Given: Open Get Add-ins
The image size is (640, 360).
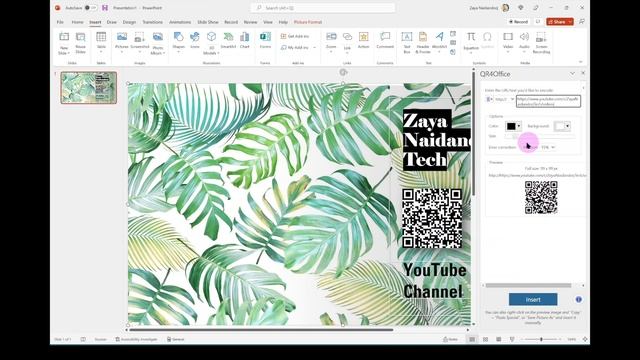Looking at the screenshot, I should pyautogui.click(x=295, y=36).
